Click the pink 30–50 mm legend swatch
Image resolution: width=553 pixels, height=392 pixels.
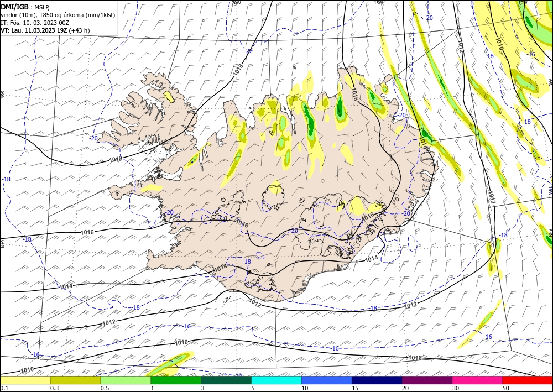pos(478,380)
